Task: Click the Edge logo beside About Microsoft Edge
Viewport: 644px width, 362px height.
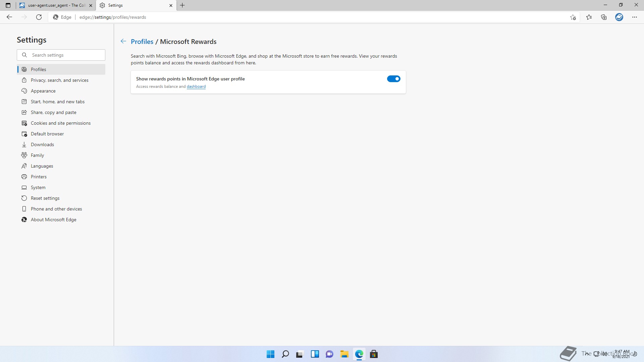Action: tap(24, 220)
